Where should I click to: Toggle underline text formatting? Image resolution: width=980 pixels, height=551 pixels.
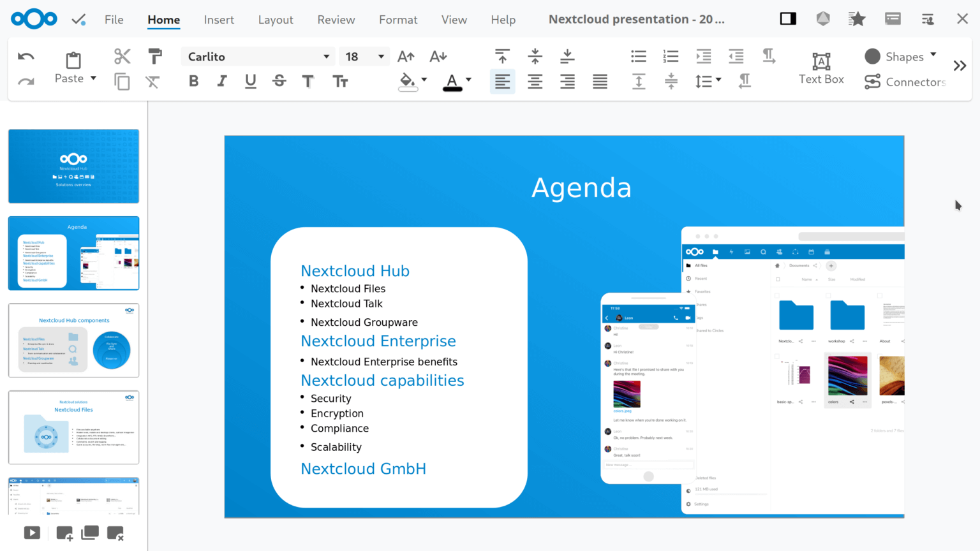(250, 81)
